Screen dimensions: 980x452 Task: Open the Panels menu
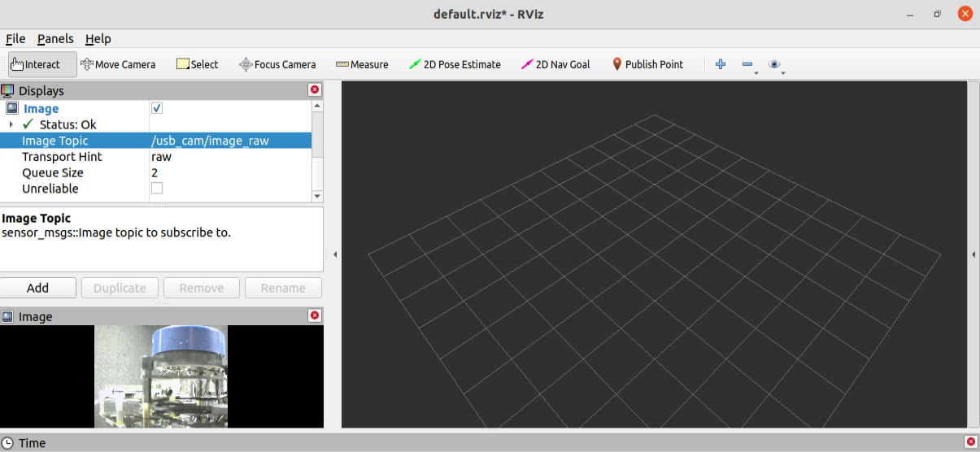point(55,38)
